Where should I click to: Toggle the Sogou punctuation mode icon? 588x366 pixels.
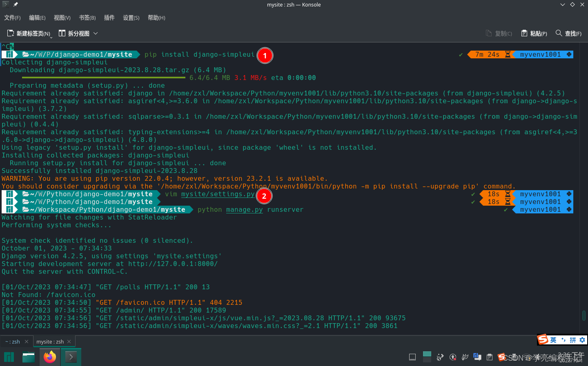point(563,340)
